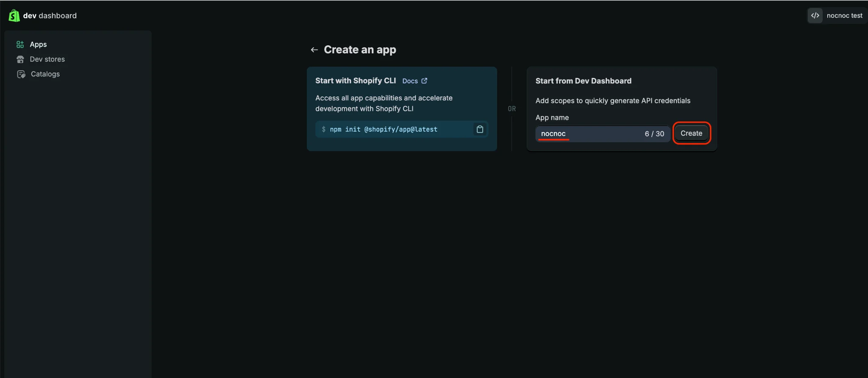Click the code brackets icon at top right
This screenshot has width=868, height=378.
[815, 16]
